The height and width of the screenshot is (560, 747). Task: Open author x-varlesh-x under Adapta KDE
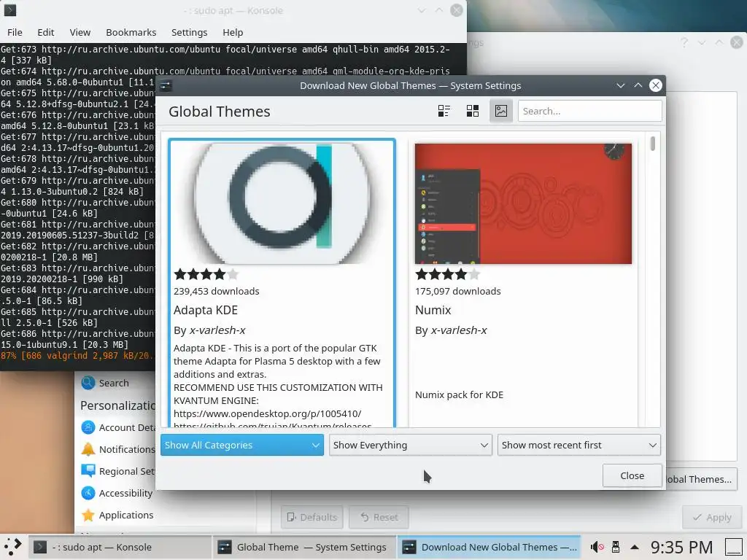pyautogui.click(x=217, y=330)
